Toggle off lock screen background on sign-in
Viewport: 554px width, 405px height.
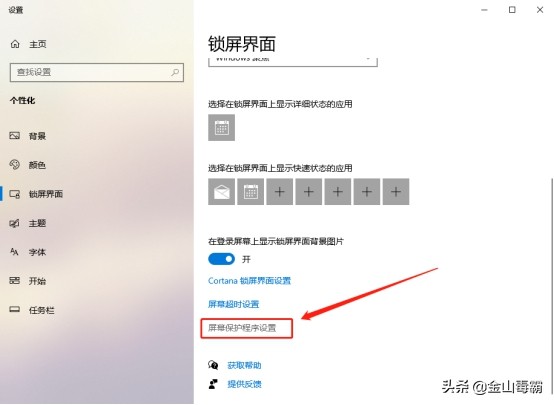[x=222, y=259]
